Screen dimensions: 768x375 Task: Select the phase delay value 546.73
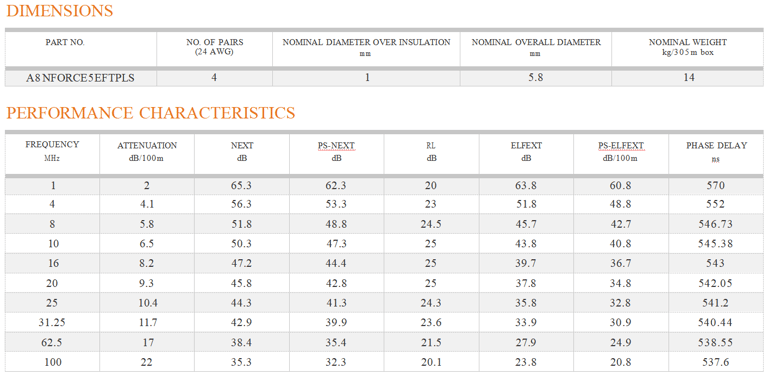[716, 224]
